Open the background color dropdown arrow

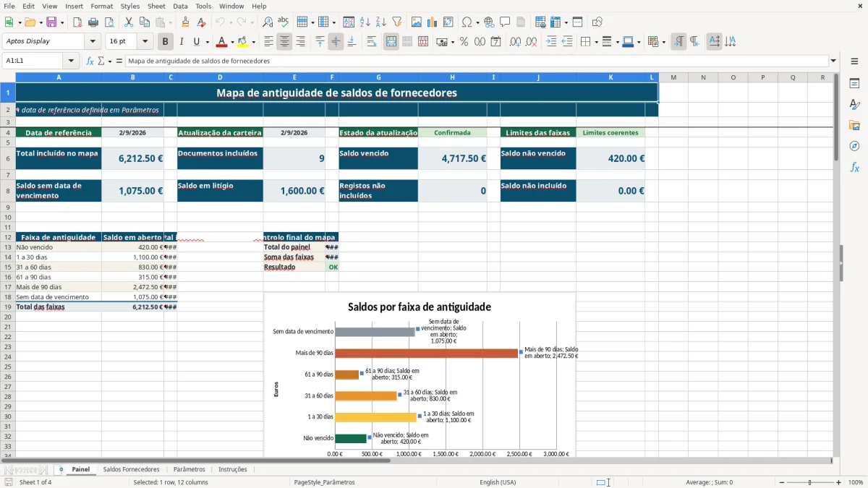pos(253,42)
